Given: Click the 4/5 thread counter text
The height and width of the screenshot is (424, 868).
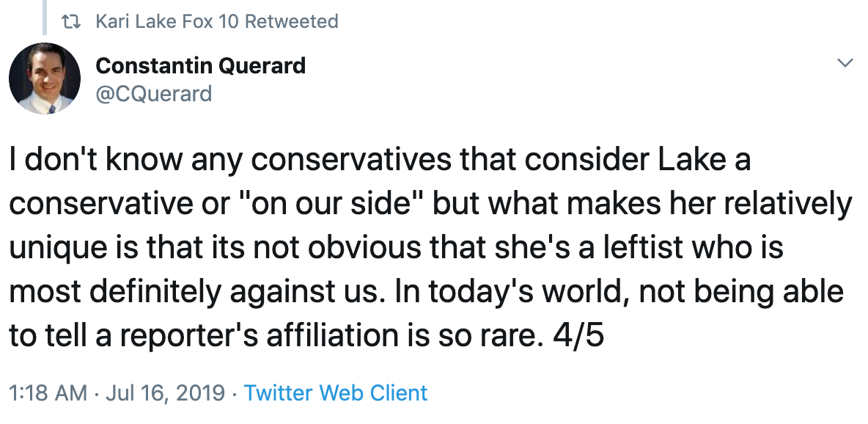Looking at the screenshot, I should pos(578,335).
